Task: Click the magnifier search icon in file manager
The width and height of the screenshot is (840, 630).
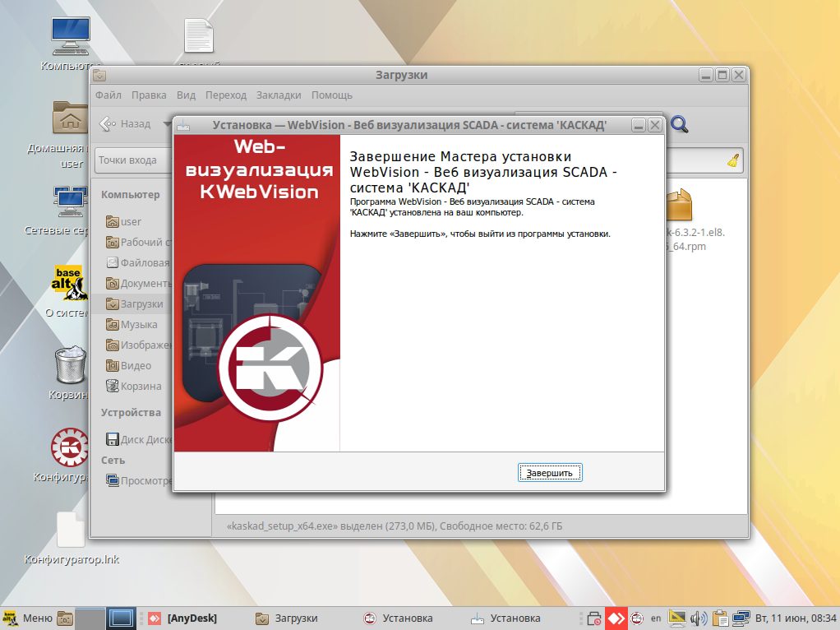Action: pyautogui.click(x=679, y=124)
